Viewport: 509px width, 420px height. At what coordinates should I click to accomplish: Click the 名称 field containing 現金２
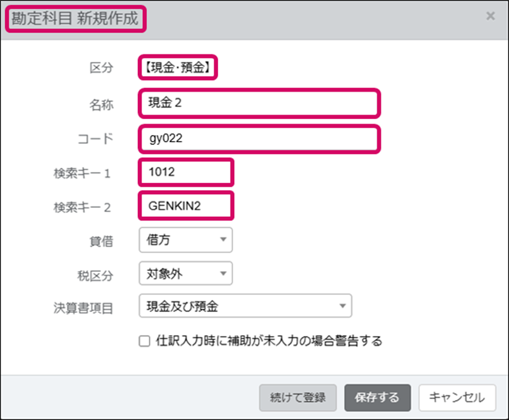pos(259,103)
